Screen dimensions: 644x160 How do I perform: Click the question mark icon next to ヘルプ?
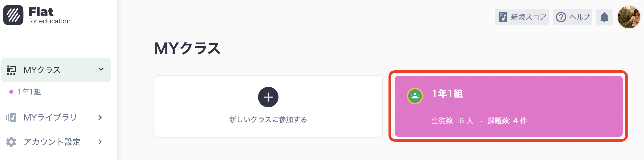point(561,17)
